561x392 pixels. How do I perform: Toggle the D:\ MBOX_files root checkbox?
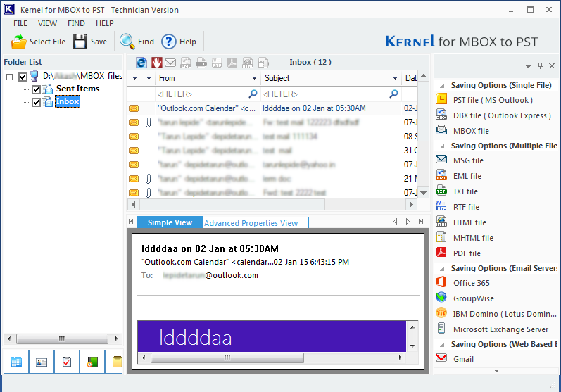tap(23, 77)
